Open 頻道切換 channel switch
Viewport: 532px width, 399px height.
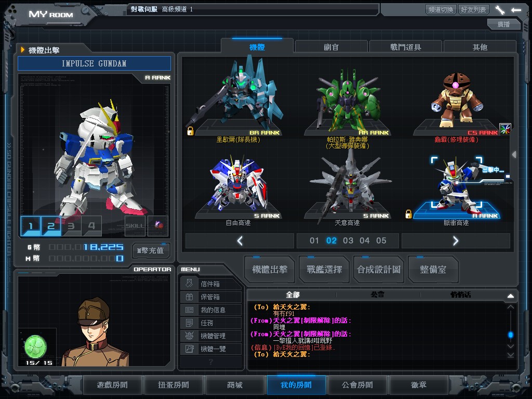pos(441,9)
